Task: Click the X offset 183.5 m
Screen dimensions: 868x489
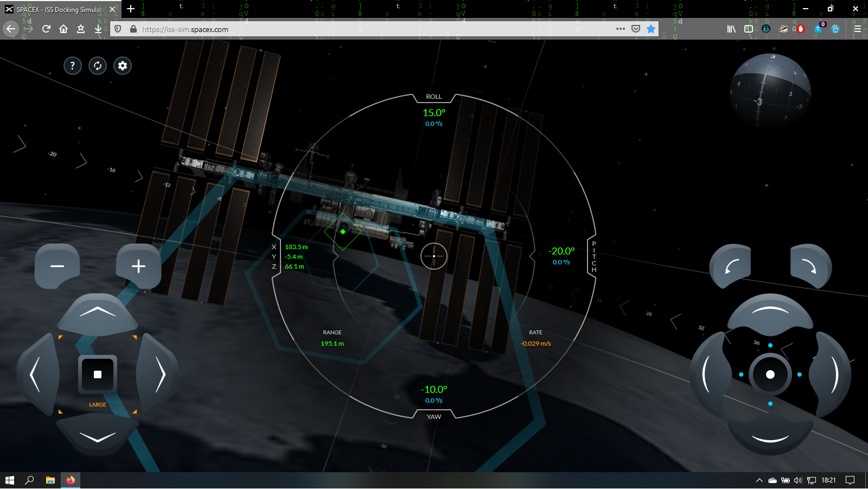Action: pyautogui.click(x=296, y=247)
